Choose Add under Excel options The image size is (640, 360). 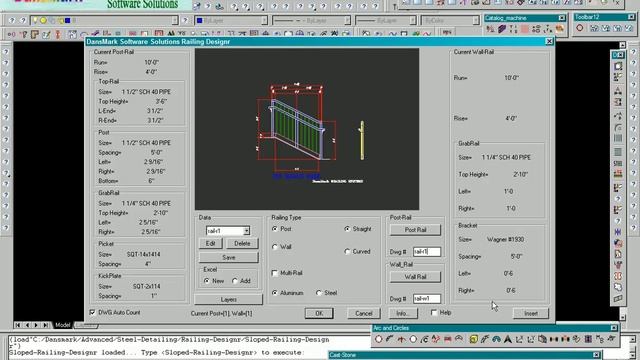pyautogui.click(x=235, y=281)
